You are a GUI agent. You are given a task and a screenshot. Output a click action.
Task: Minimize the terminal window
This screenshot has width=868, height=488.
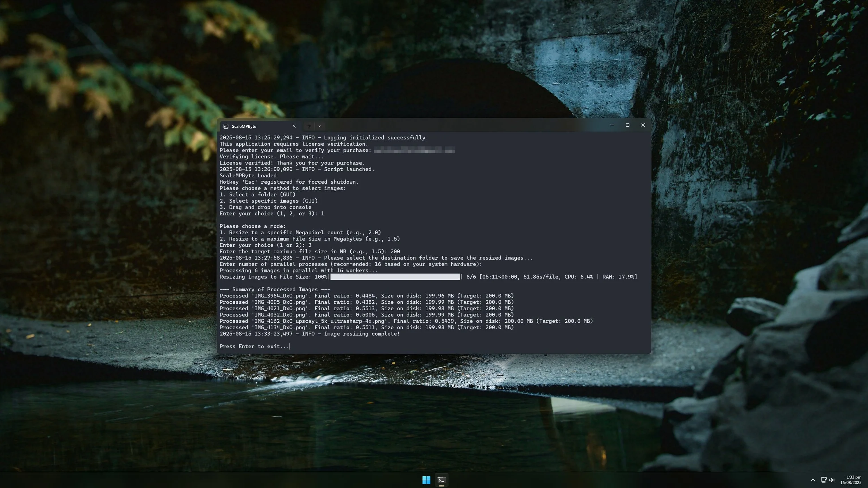(612, 125)
